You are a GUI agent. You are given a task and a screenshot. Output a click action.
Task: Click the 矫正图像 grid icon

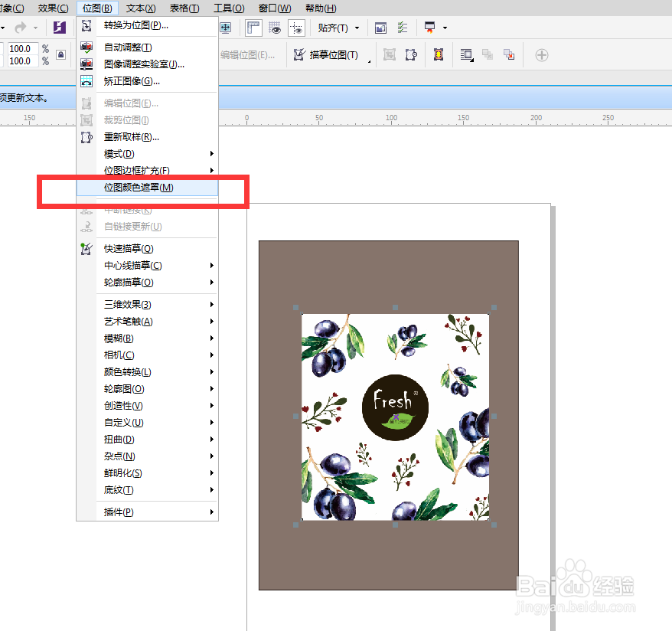86,80
